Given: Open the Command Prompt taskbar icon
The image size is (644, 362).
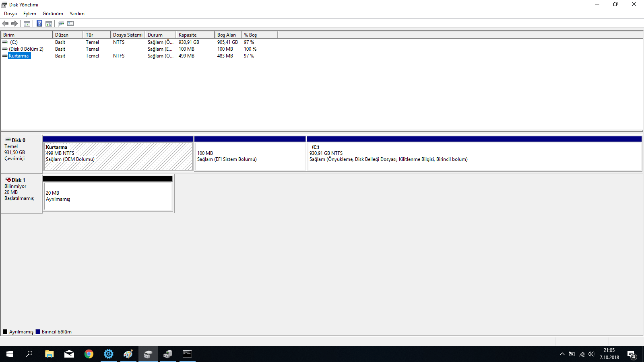Looking at the screenshot, I should click(187, 354).
